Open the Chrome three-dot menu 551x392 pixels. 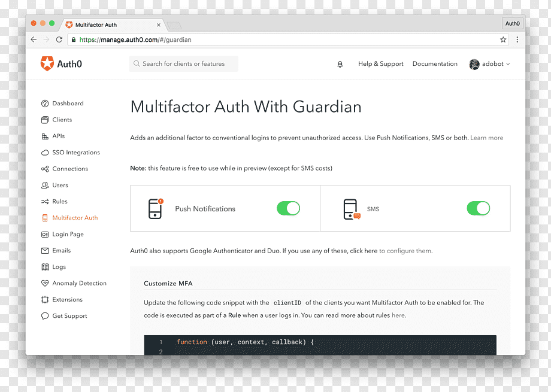[517, 39]
